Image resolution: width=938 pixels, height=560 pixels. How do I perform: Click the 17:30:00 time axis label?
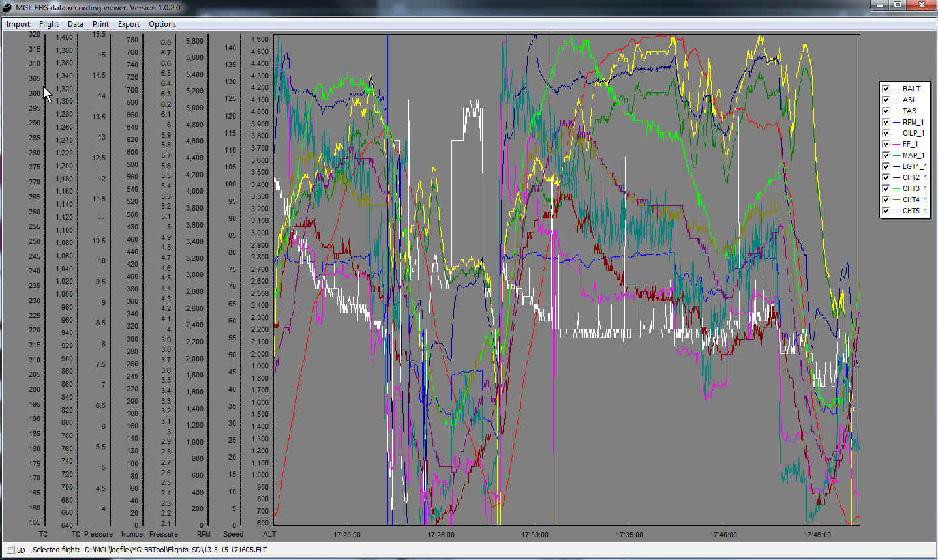(x=535, y=535)
